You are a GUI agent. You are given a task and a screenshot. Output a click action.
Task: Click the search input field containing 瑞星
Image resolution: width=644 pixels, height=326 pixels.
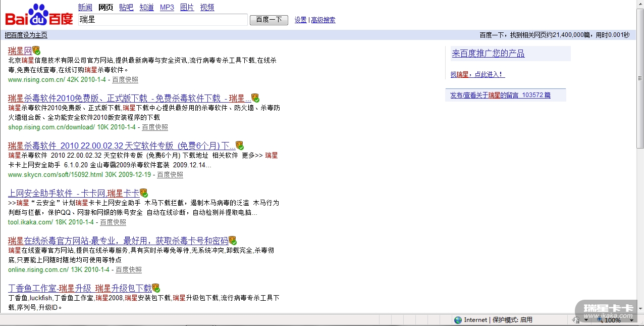[163, 20]
